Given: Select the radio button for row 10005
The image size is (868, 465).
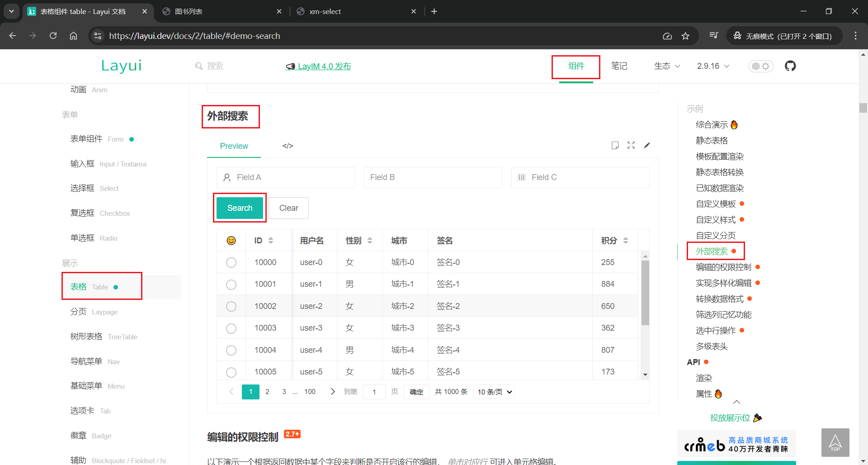Looking at the screenshot, I should click(x=231, y=372).
